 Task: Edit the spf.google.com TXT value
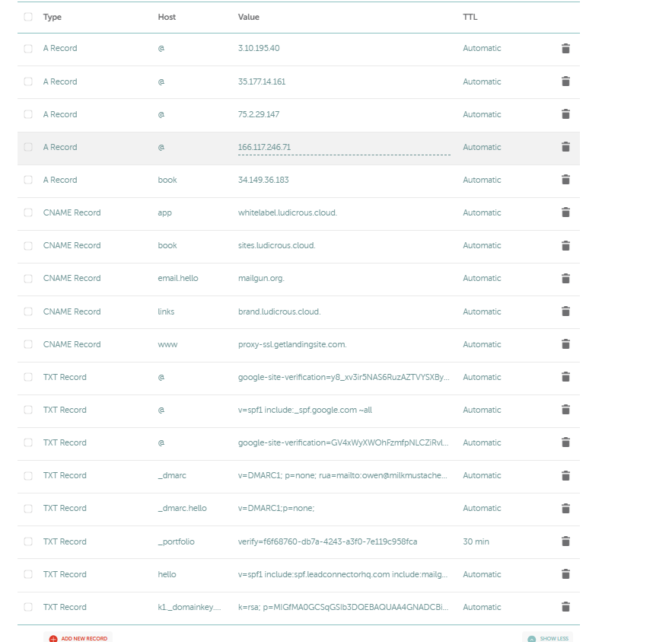click(x=305, y=410)
